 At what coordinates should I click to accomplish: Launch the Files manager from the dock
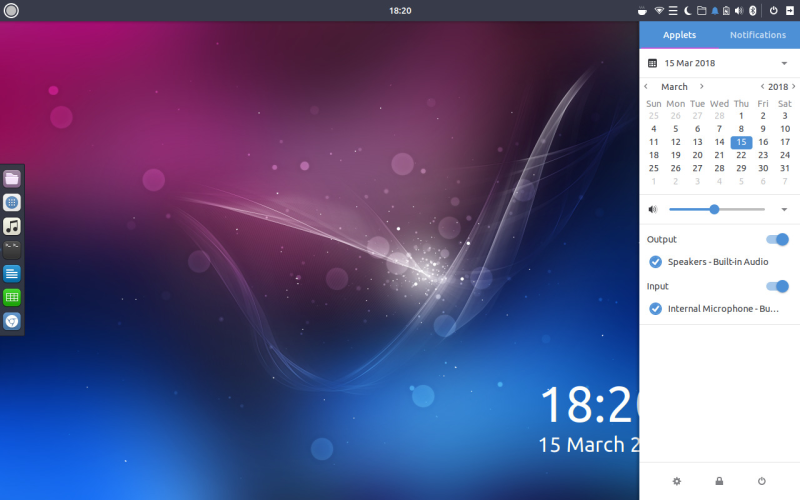[12, 179]
